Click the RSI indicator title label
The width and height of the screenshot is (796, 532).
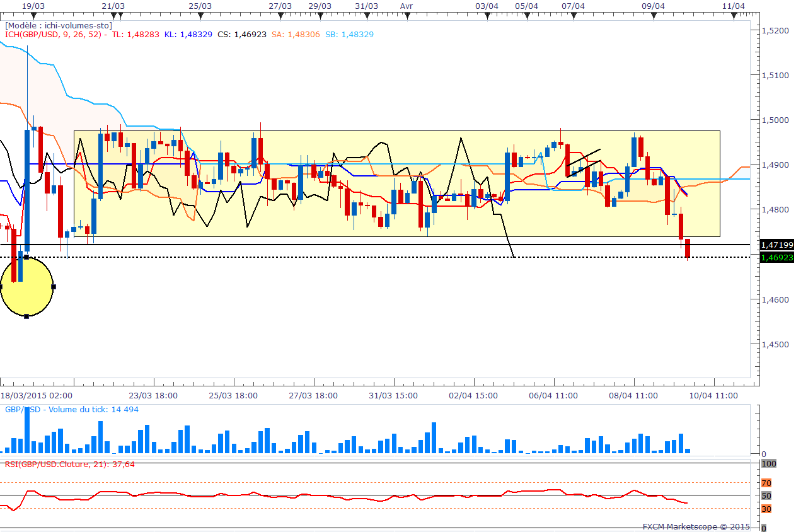pos(70,464)
